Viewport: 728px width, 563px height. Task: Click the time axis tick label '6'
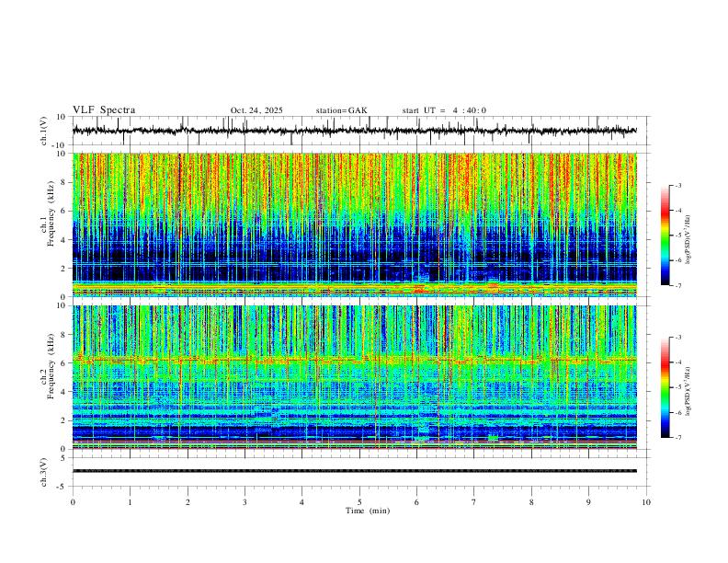(x=417, y=502)
